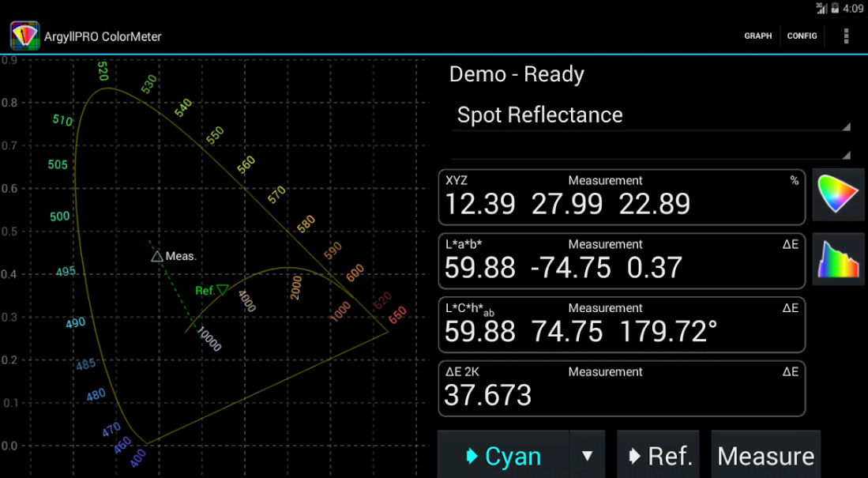Tap the ΔE label in ΔE 2K panel

pyautogui.click(x=791, y=371)
